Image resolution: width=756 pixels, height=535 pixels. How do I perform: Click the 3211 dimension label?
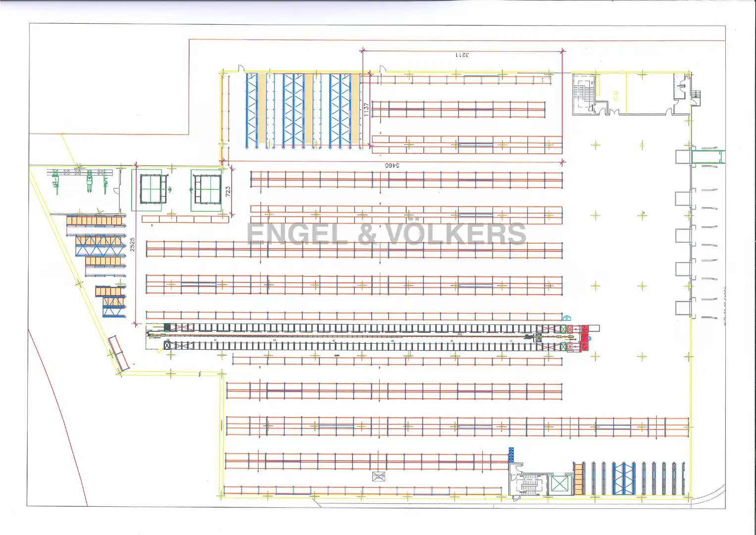[x=461, y=55]
